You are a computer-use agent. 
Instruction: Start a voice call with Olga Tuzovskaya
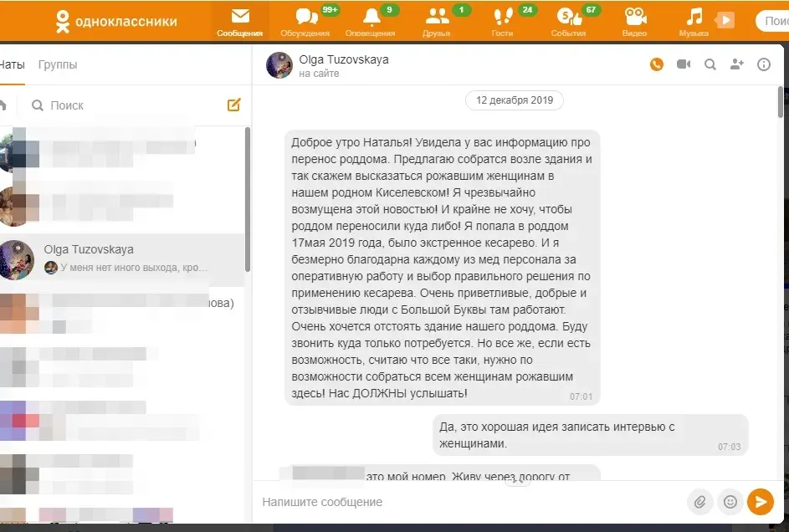click(657, 64)
